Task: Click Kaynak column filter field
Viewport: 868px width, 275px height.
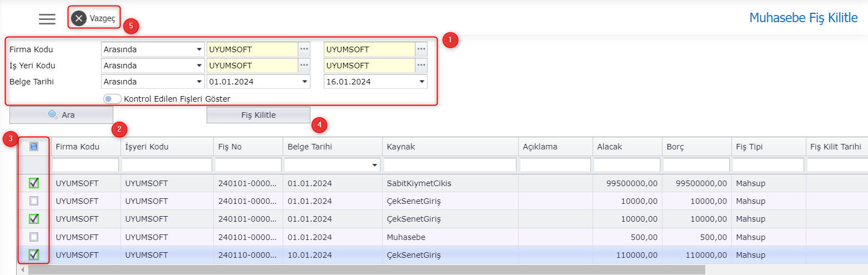Action: pos(450,165)
